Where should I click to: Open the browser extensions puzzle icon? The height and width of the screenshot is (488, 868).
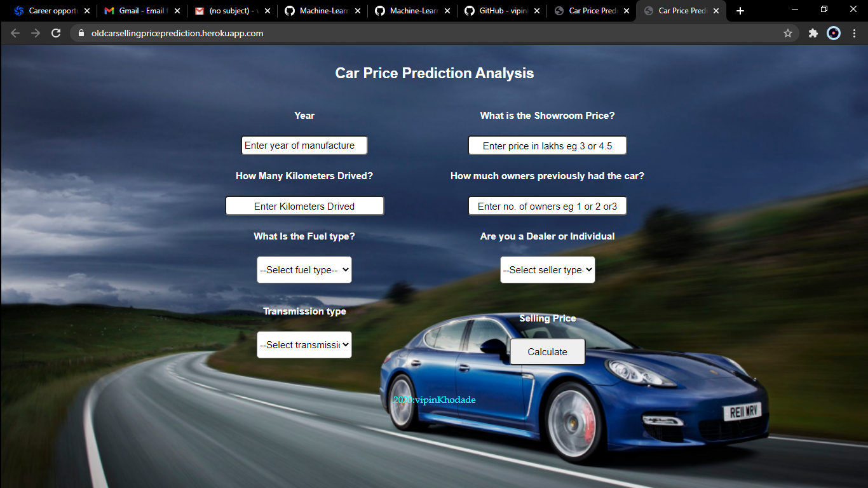click(813, 33)
